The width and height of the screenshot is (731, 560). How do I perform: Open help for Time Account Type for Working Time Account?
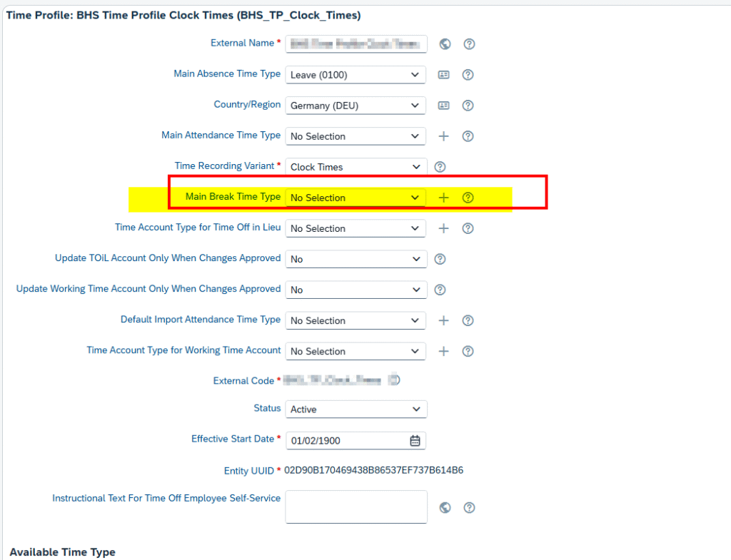(468, 351)
